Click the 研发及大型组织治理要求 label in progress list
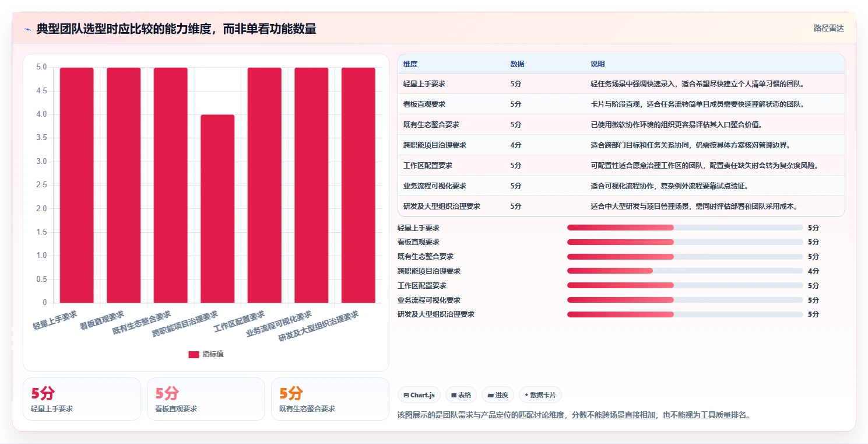 point(436,314)
